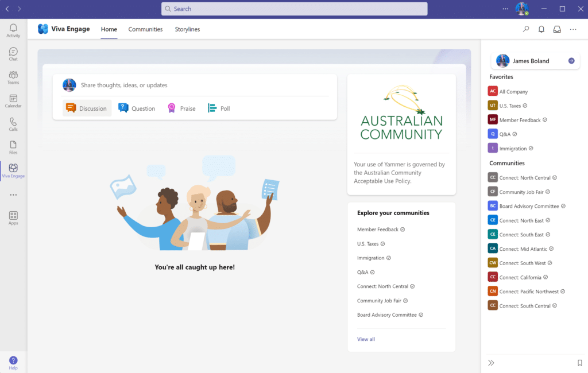Image resolution: width=588 pixels, height=373 pixels.
Task: Start a Question post
Action: (137, 108)
